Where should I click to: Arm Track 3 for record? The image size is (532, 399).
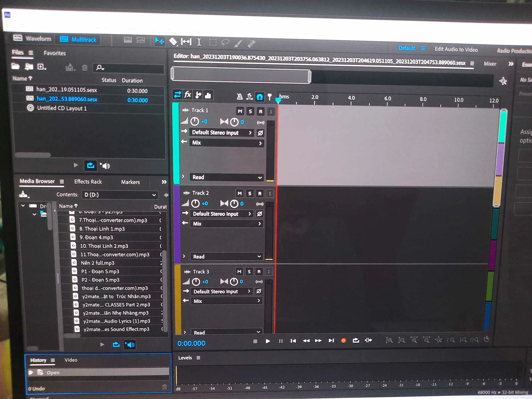click(x=259, y=272)
